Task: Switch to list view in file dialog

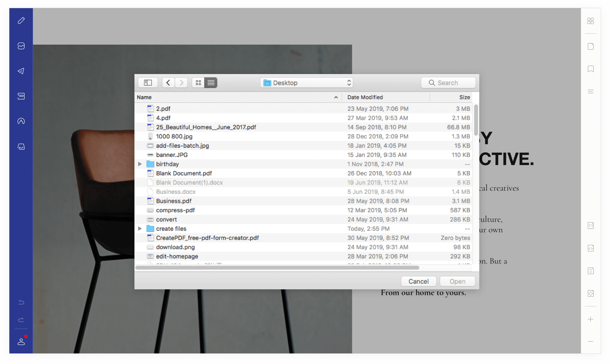Action: (x=211, y=83)
